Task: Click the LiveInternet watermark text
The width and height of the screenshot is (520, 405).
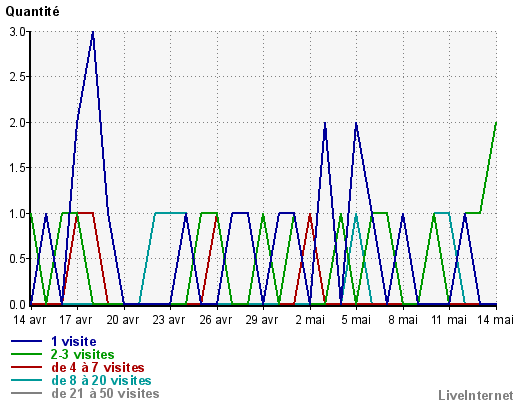Action: 476,396
